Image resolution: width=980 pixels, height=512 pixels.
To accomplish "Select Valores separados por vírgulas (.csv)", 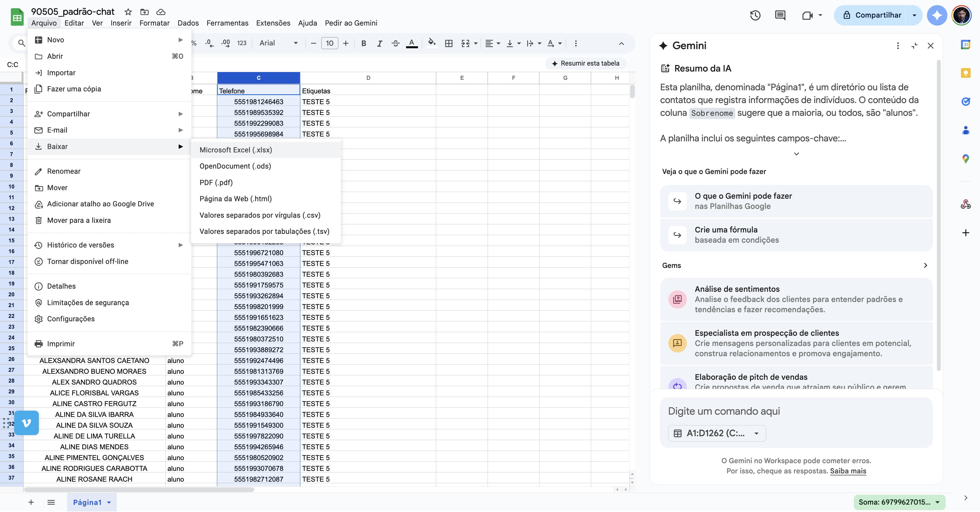I will (265, 215).
